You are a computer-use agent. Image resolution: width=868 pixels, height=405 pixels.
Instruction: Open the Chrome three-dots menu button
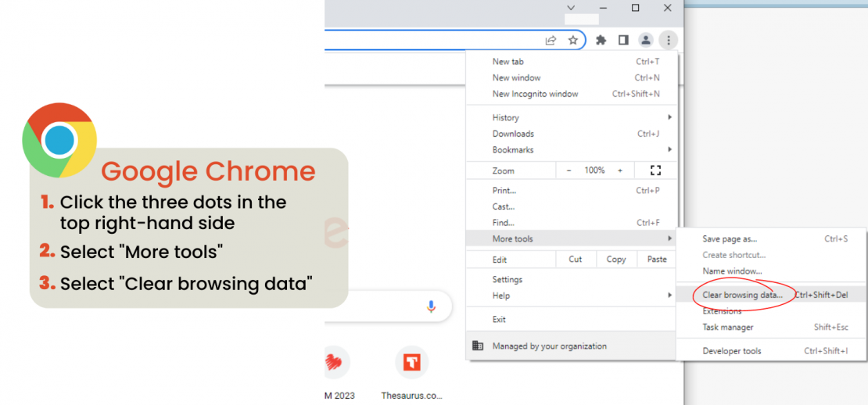[669, 40]
